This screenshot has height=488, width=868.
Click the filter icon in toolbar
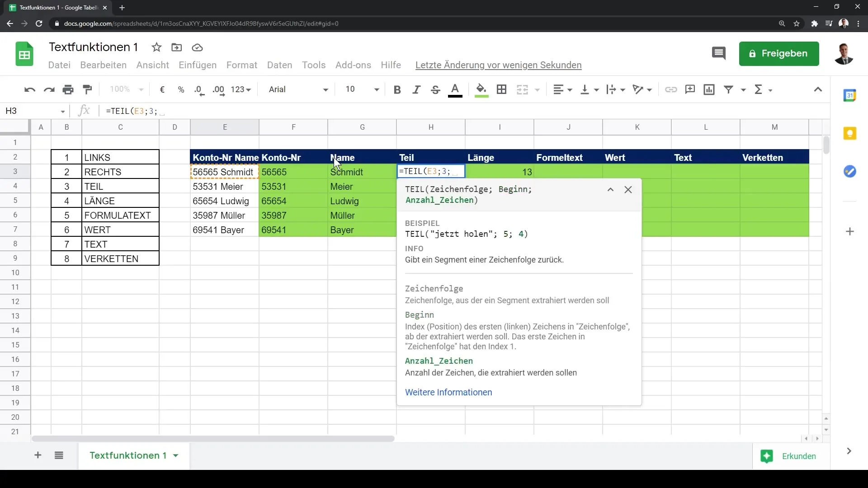point(729,89)
